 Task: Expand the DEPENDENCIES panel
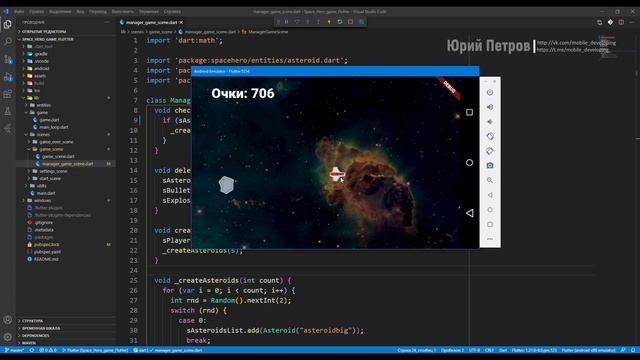[66, 336]
